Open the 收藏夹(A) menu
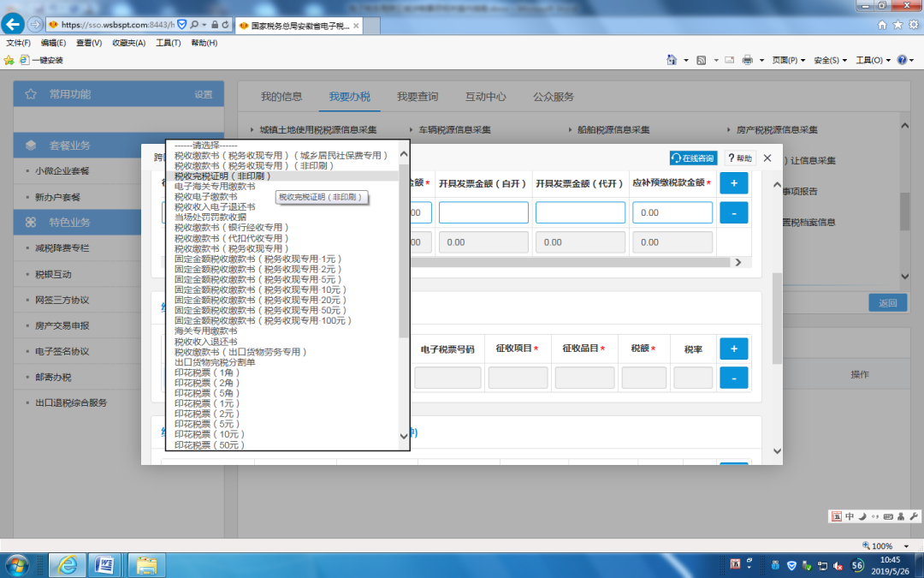The width and height of the screenshot is (924, 578). pos(128,43)
